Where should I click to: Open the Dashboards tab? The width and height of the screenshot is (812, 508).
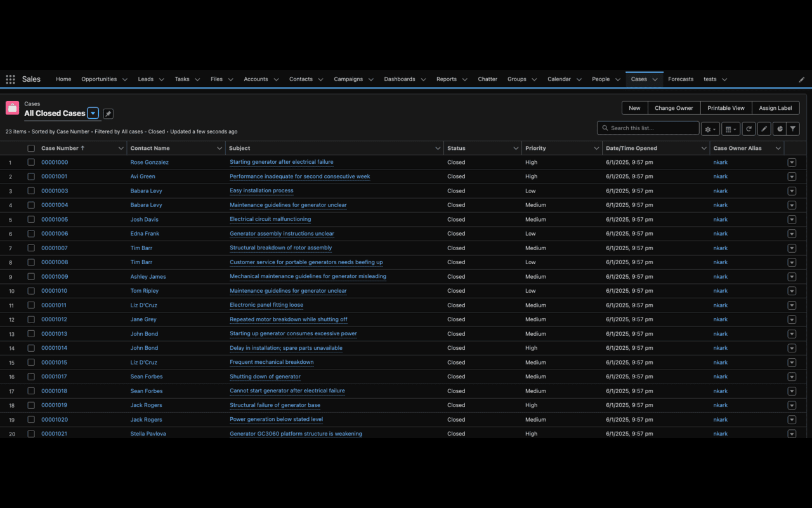coord(400,79)
